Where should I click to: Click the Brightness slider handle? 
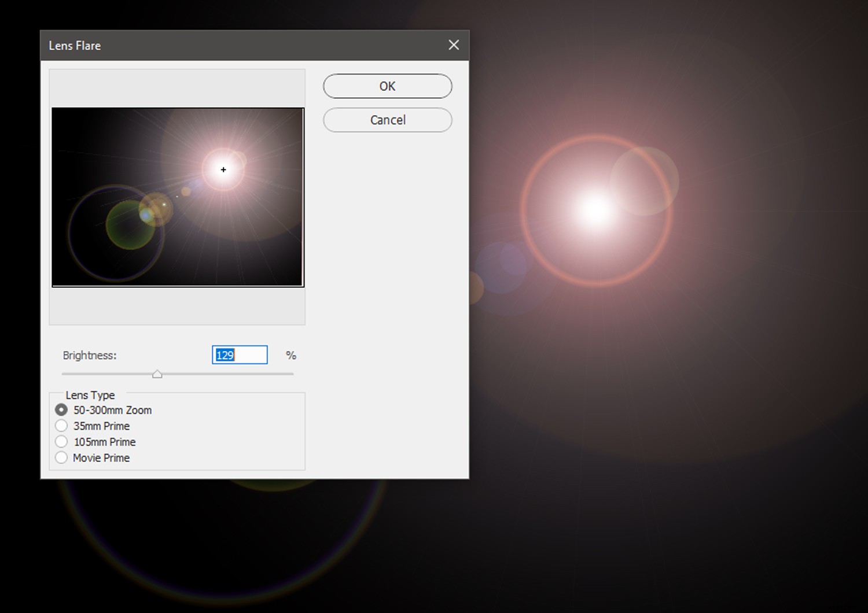pyautogui.click(x=157, y=374)
